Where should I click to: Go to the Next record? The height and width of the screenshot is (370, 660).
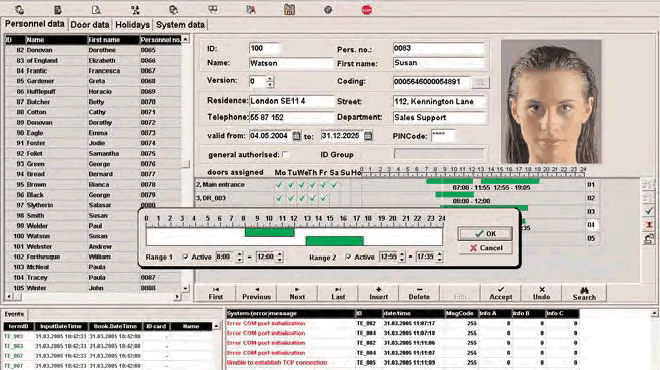coord(297,293)
